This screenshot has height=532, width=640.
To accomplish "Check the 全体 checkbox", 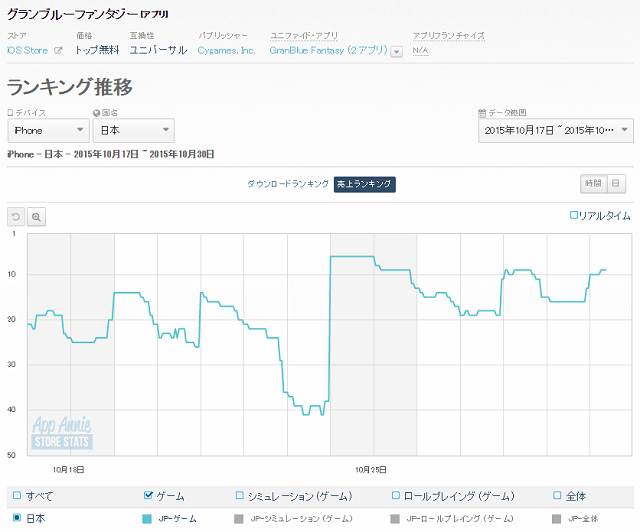I will 557,495.
